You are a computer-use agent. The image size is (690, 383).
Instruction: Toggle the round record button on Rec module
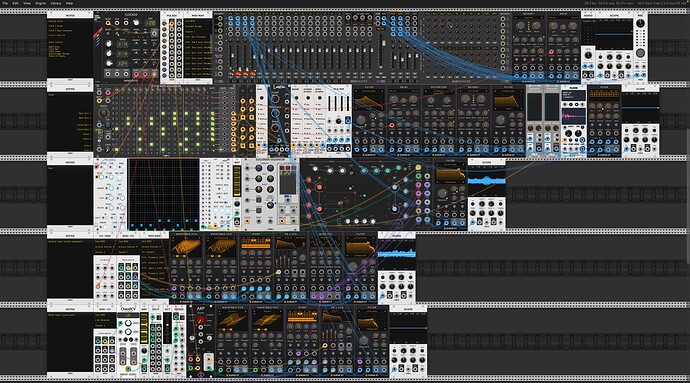click(x=641, y=53)
